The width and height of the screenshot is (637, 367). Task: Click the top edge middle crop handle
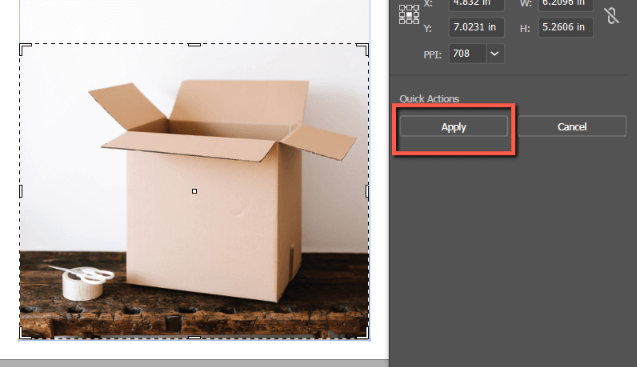click(194, 45)
